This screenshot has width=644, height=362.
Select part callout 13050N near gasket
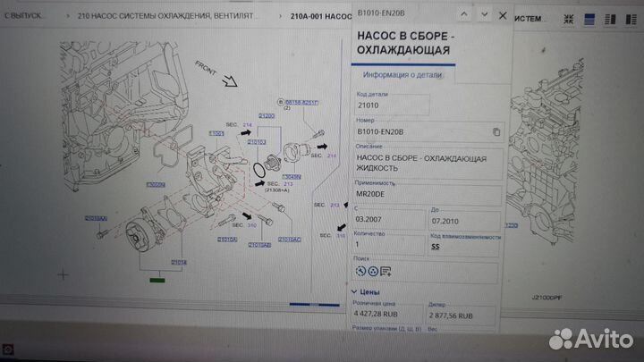[x=156, y=185]
